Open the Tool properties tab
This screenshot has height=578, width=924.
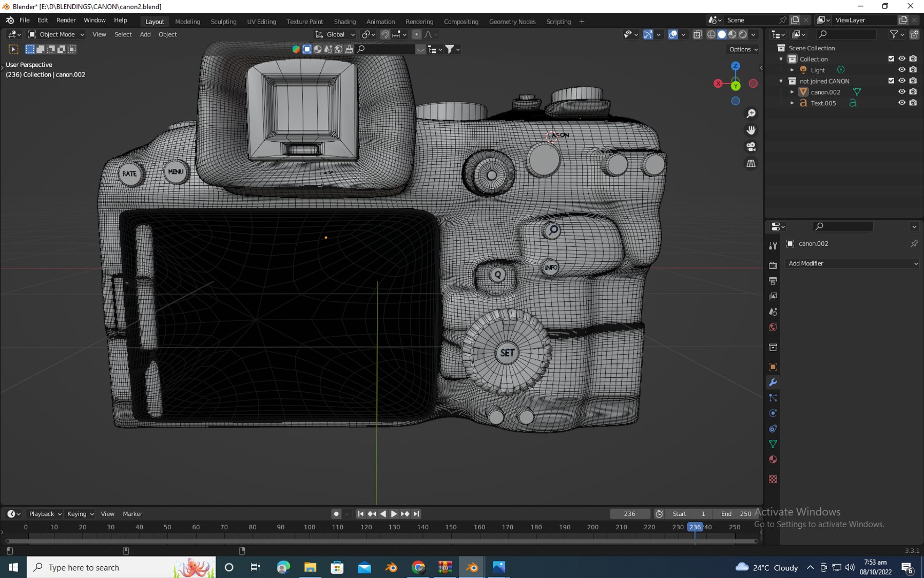773,246
